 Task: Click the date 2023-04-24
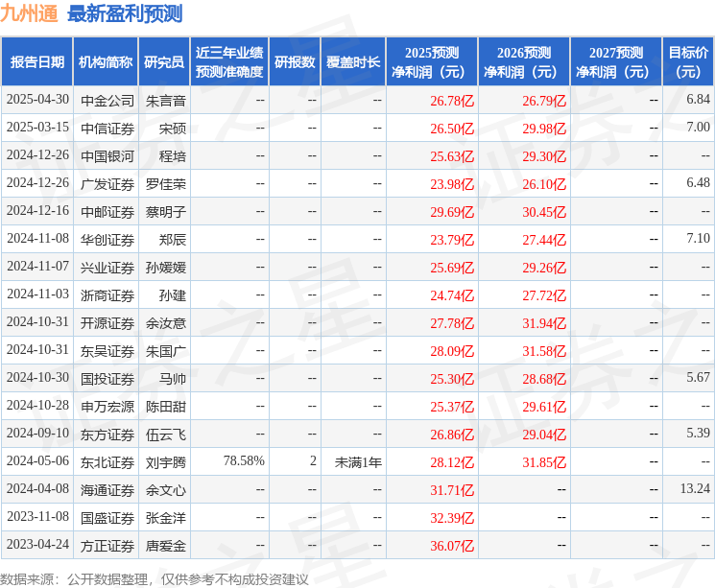37,544
